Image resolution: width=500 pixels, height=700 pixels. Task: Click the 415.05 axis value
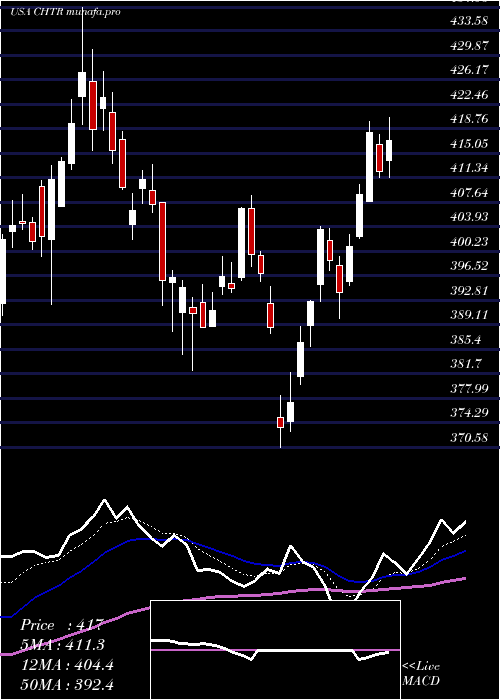click(468, 144)
